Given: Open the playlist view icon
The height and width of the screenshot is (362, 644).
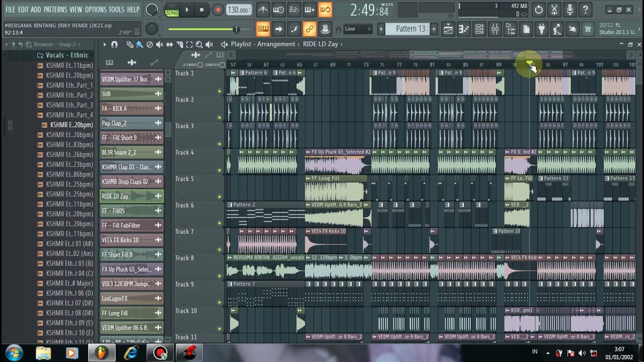Looking at the screenshot, I should point(448,29).
